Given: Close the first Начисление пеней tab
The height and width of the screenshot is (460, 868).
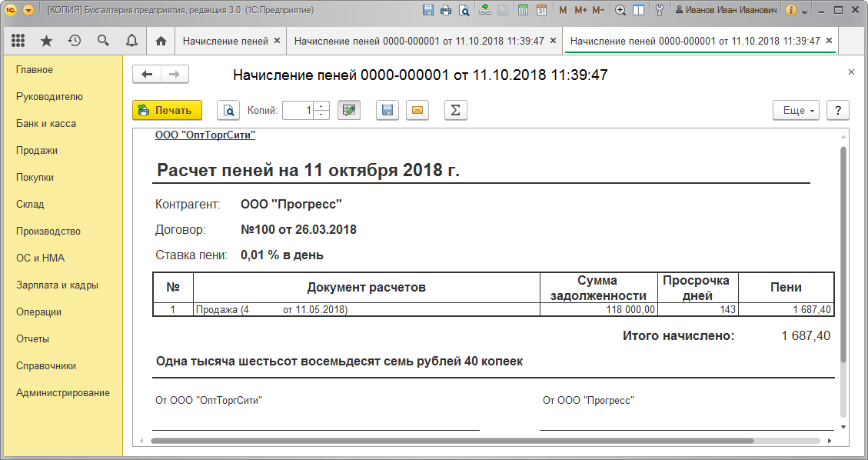Looking at the screenshot, I should coord(277,41).
